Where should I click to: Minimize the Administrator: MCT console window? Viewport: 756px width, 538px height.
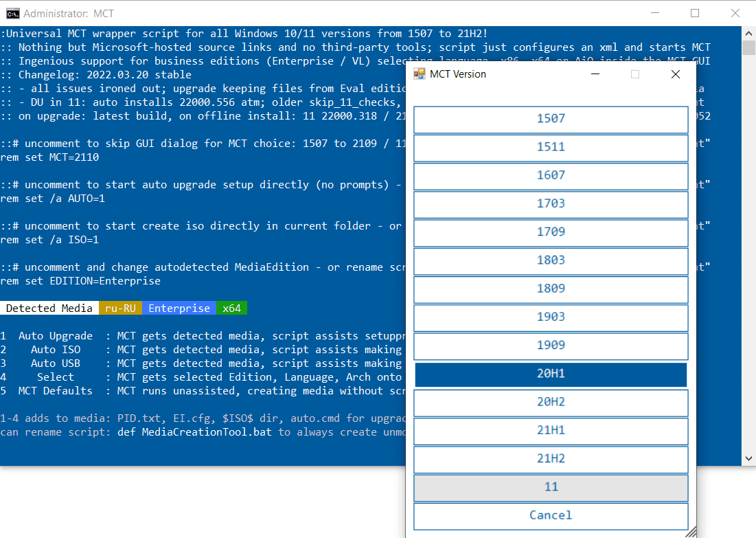655,13
